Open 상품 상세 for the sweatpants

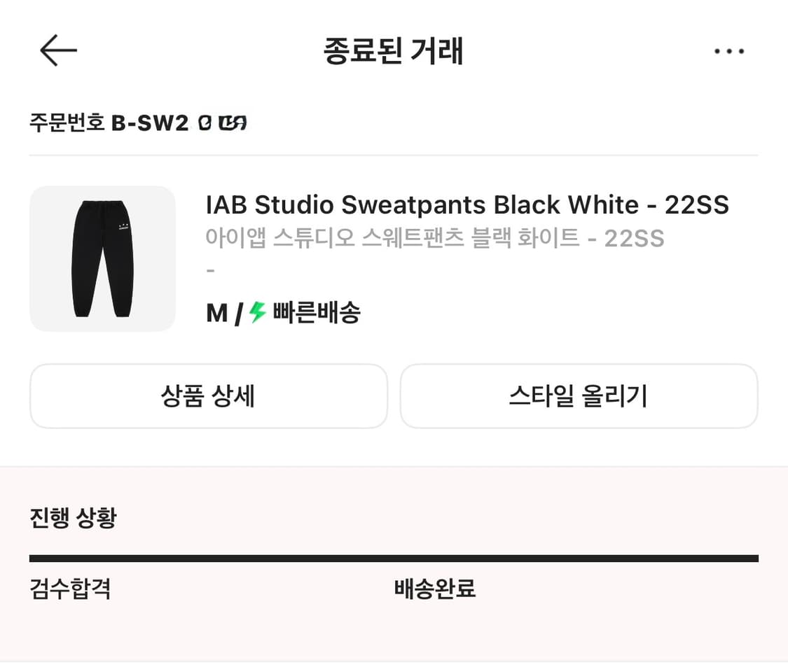coord(208,396)
